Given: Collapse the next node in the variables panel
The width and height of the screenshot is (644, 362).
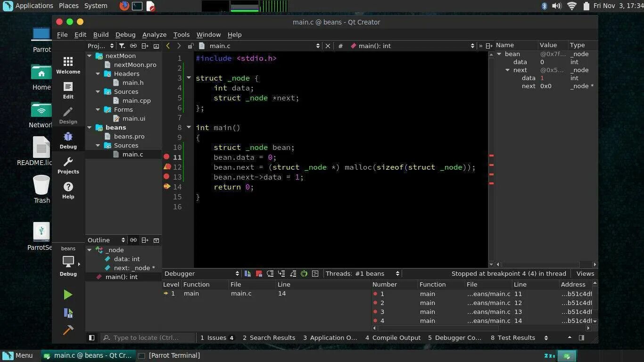Looking at the screenshot, I should pos(508,70).
